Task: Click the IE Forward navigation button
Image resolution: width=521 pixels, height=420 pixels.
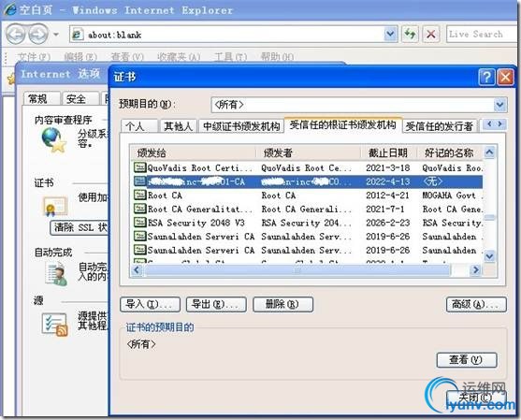Action: [38, 34]
